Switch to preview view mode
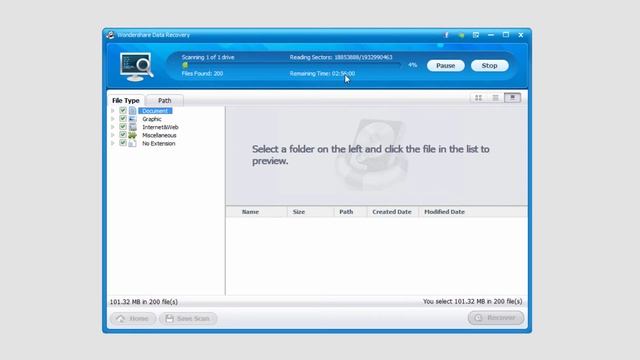 click(513, 98)
